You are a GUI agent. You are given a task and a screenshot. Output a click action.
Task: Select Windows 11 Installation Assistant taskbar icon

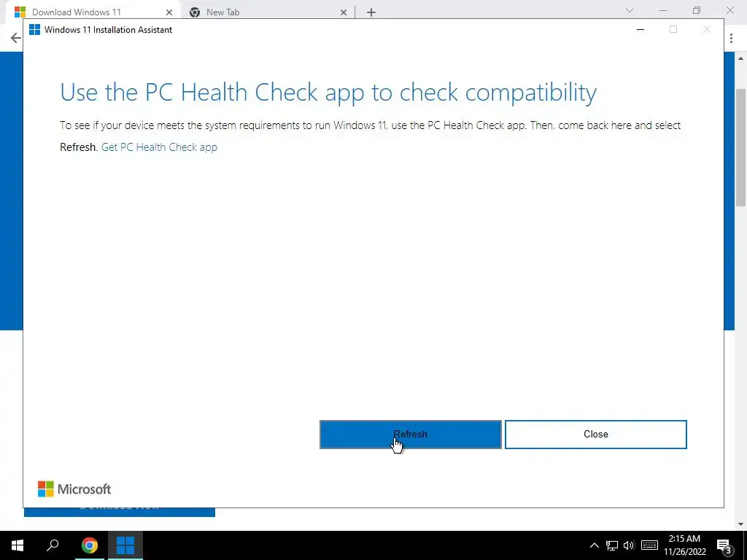[125, 545]
